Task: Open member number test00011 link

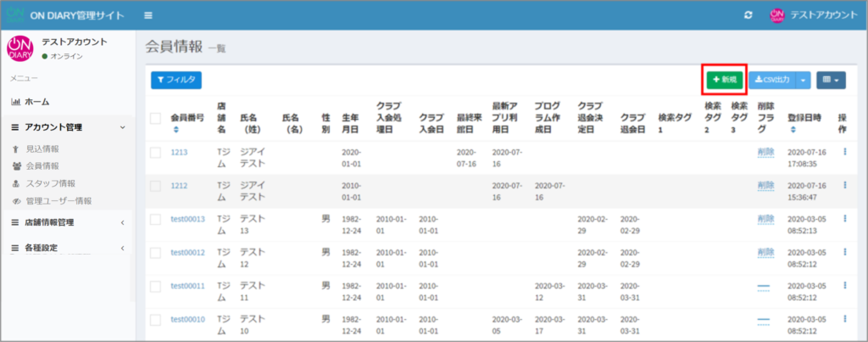Action: click(x=187, y=286)
